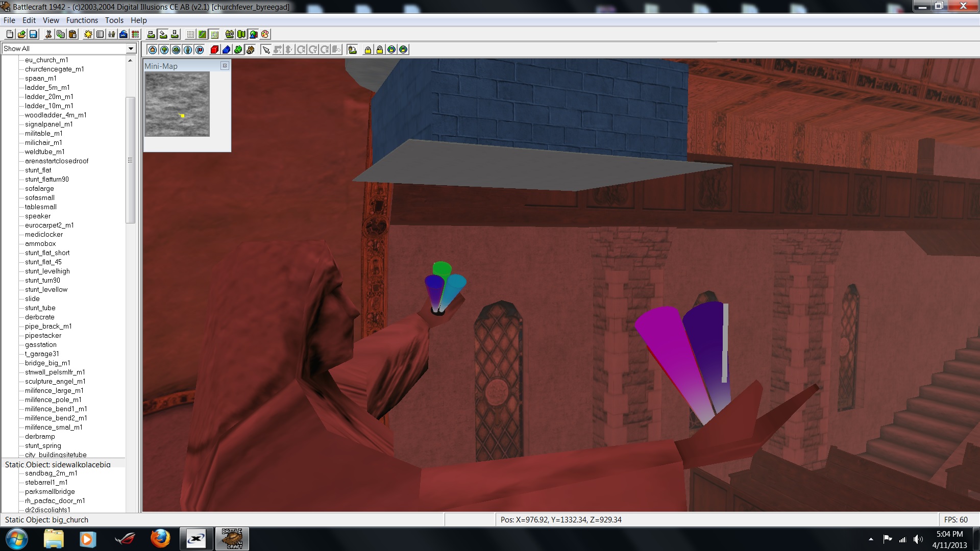Select stunt_levelhigh in the list
This screenshot has height=551, width=980.
pyautogui.click(x=47, y=271)
